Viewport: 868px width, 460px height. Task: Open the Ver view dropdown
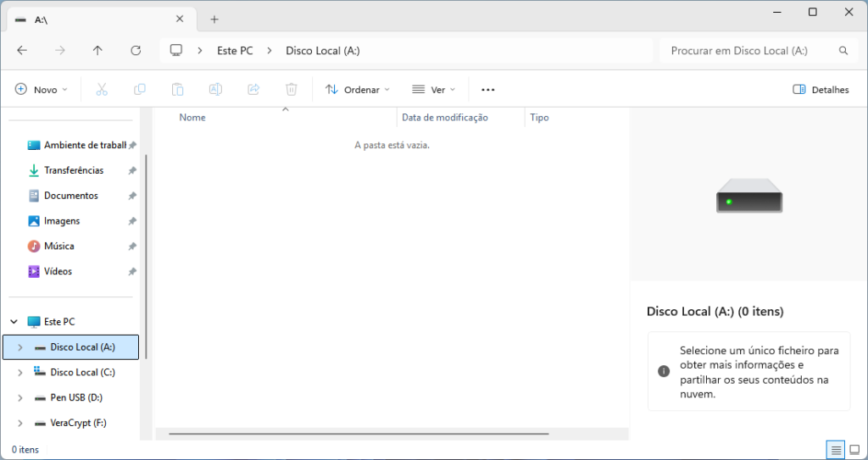click(433, 89)
